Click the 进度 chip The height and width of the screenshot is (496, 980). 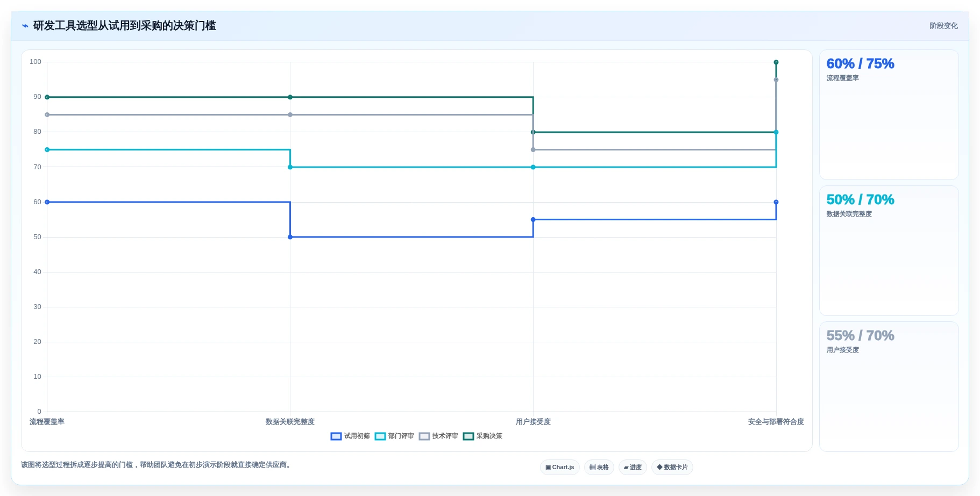tap(633, 467)
